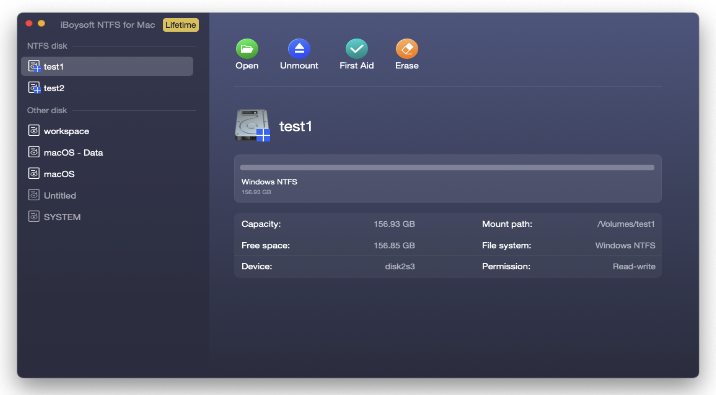This screenshot has height=395, width=716.
Task: Close window with red button
Action: (x=29, y=23)
